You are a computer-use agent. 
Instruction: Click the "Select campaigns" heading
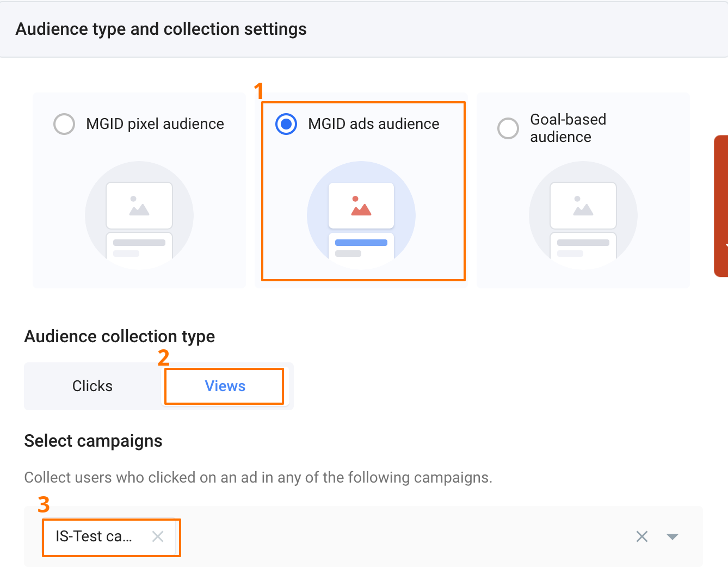[93, 441]
